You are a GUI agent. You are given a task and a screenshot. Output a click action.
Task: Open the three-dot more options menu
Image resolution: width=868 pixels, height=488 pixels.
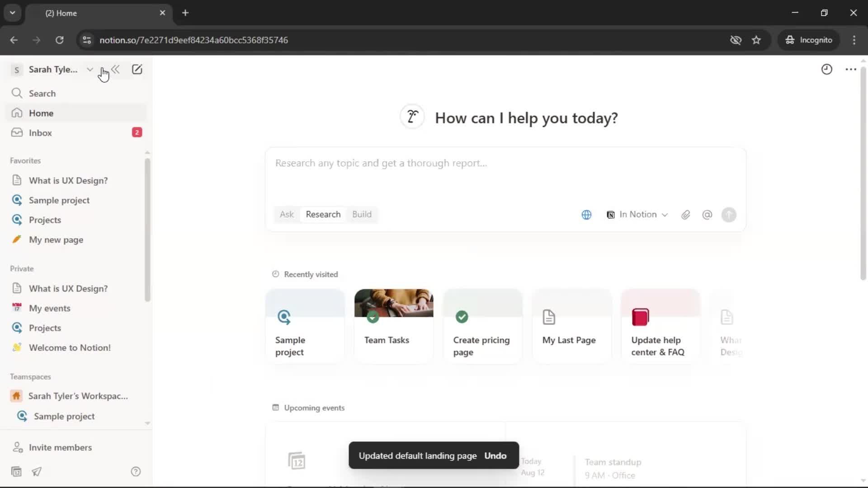click(851, 69)
